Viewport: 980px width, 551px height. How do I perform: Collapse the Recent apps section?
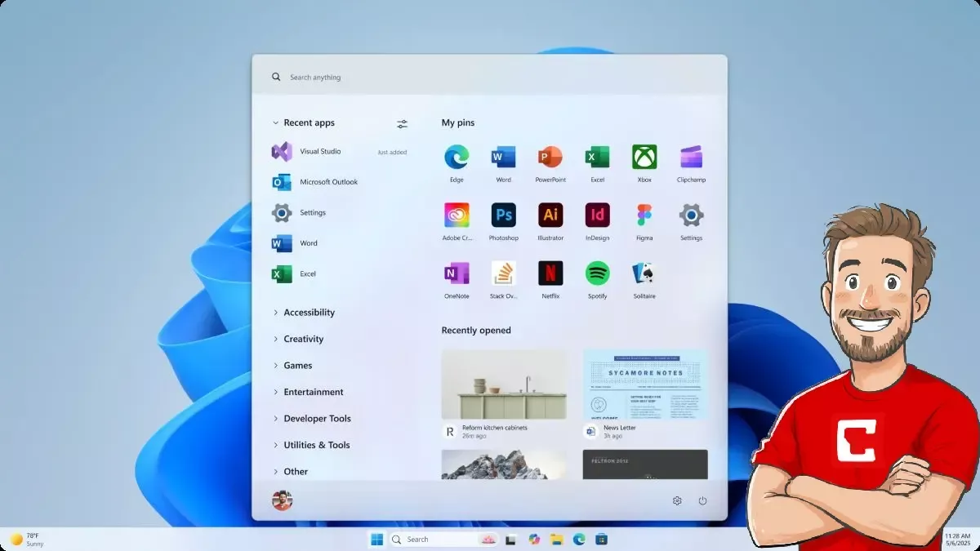[275, 123]
